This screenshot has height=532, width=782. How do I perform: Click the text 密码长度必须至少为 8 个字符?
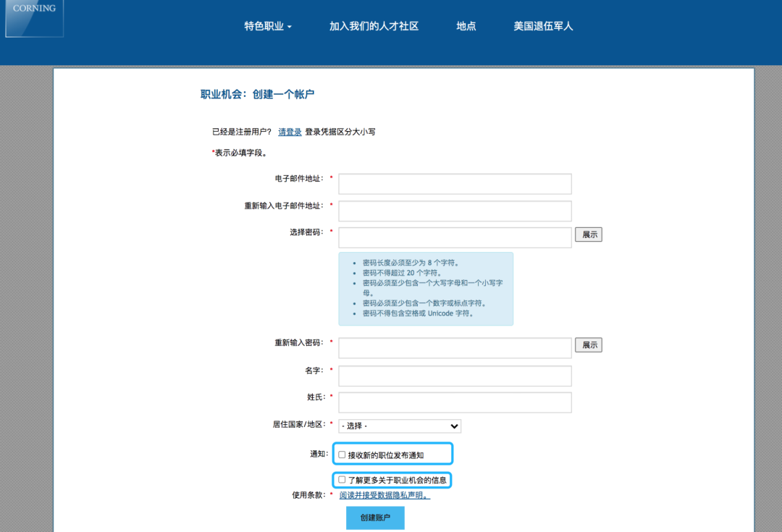(x=411, y=263)
